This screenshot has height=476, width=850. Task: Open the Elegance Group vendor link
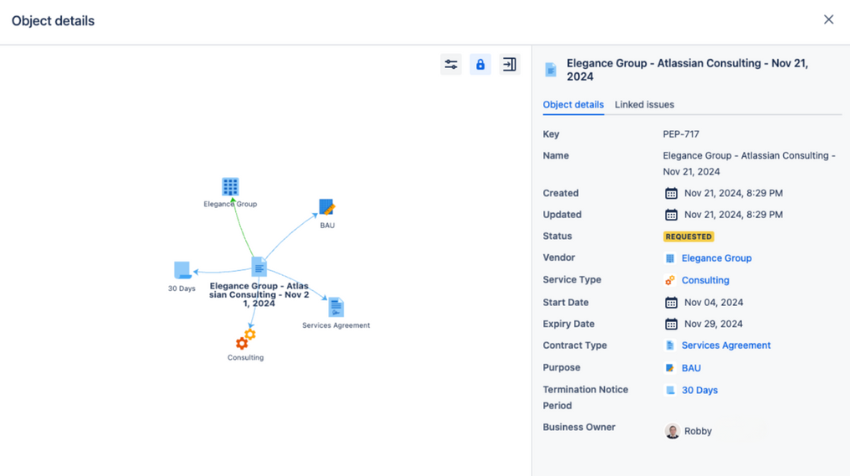(716, 258)
